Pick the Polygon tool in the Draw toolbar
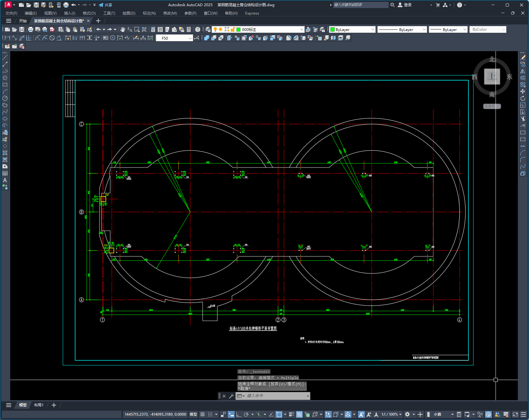This screenshot has height=420, width=529. coord(5,78)
